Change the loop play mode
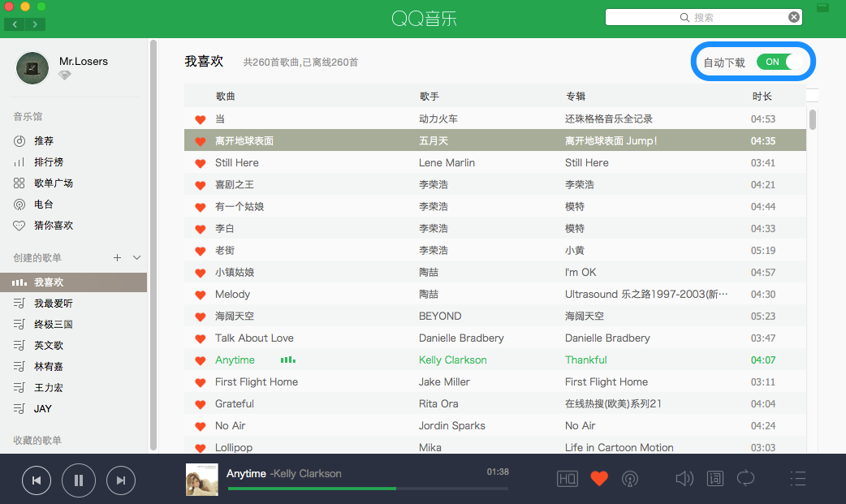This screenshot has width=846, height=504. click(x=745, y=477)
